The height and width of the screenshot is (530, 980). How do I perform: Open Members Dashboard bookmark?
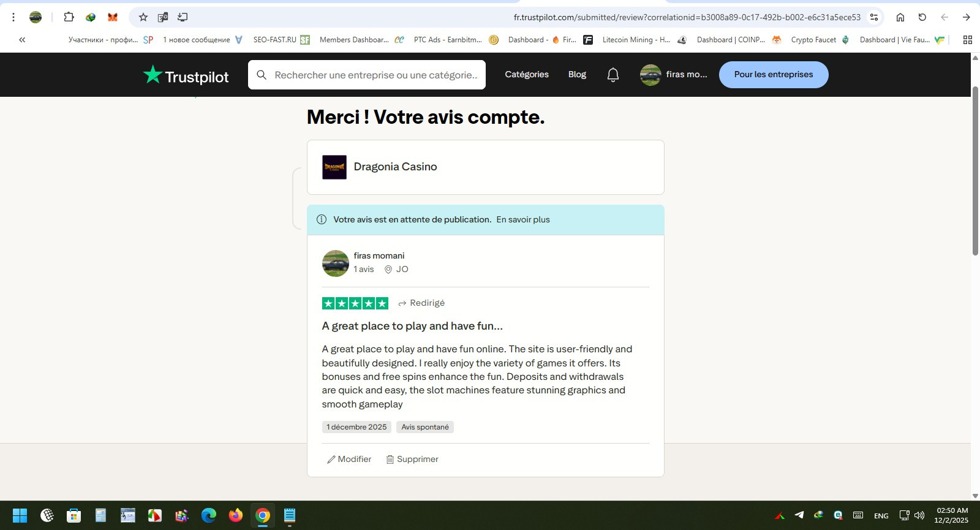[362, 40]
